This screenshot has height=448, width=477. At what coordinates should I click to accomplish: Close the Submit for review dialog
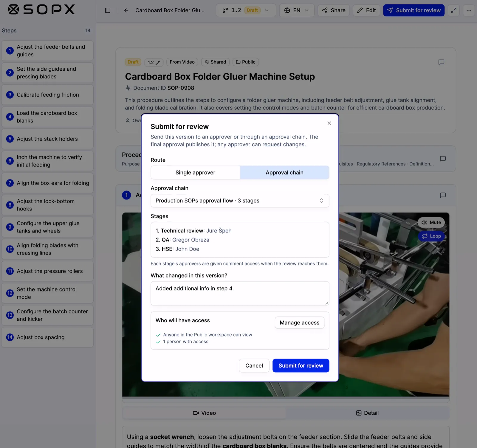click(x=329, y=123)
